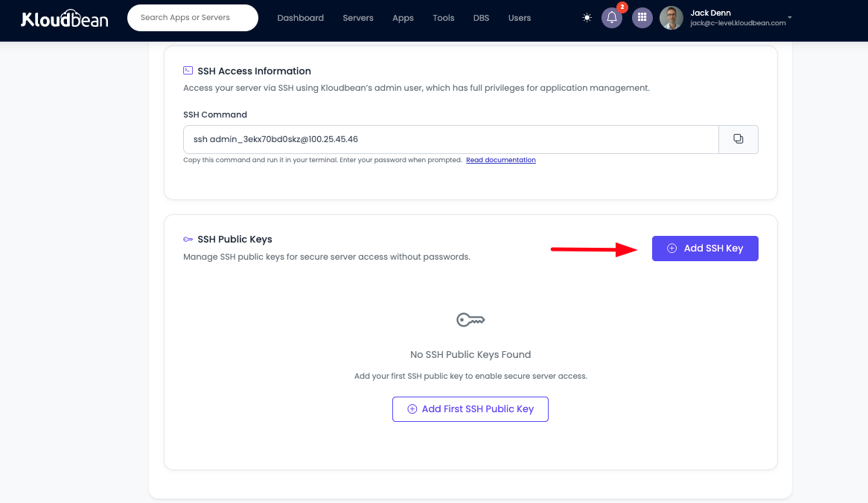The width and height of the screenshot is (868, 503).
Task: Copy the SSH command with copy icon
Action: tap(738, 139)
